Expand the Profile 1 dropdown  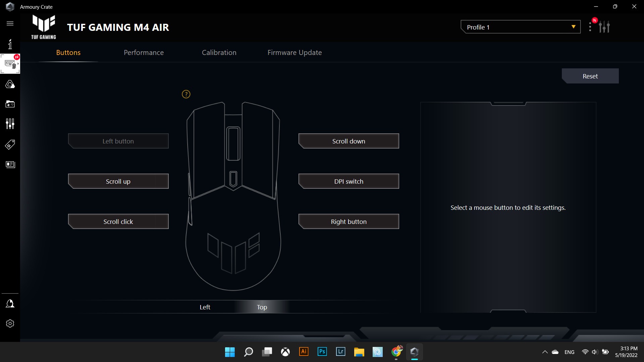(x=521, y=27)
